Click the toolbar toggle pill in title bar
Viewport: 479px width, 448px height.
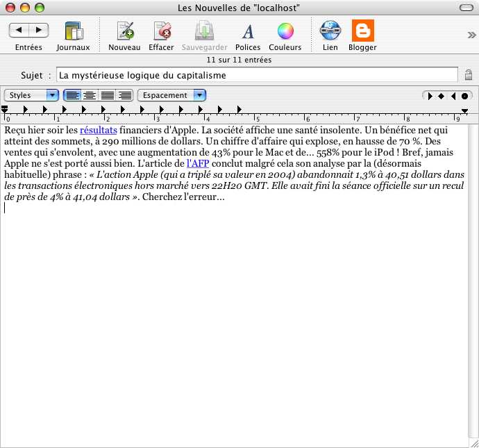[x=467, y=8]
